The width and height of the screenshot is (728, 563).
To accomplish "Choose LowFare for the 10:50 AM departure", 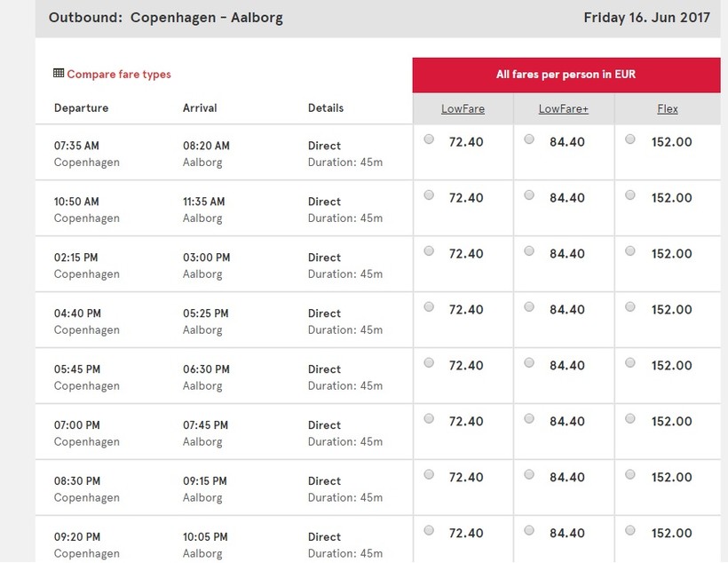I will click(x=430, y=195).
